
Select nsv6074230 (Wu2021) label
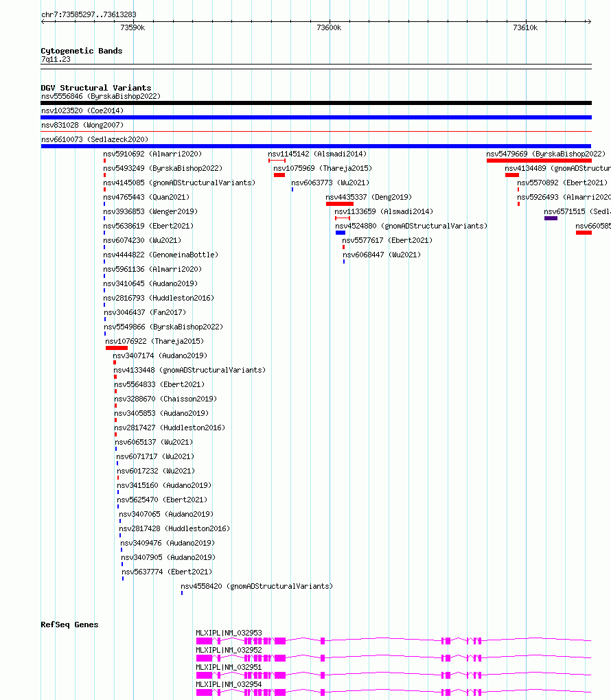[x=142, y=240]
